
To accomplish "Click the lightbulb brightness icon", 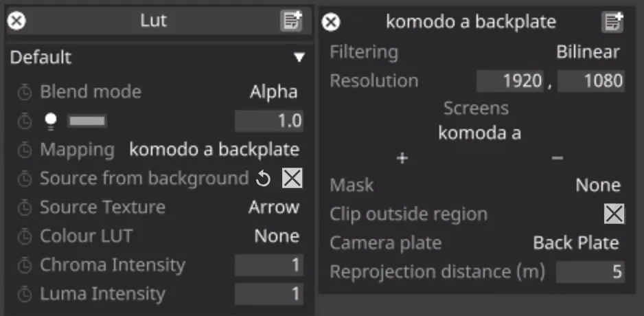I will point(49,121).
